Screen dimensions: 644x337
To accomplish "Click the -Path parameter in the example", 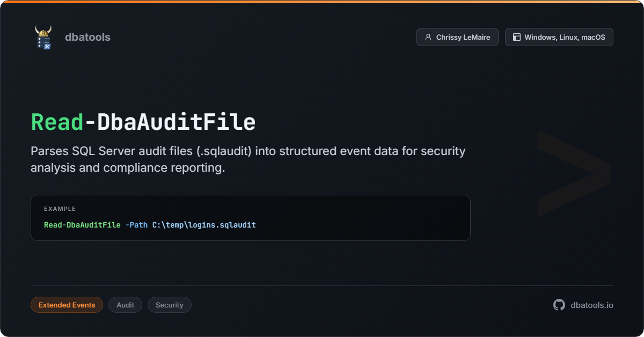I will tap(136, 225).
